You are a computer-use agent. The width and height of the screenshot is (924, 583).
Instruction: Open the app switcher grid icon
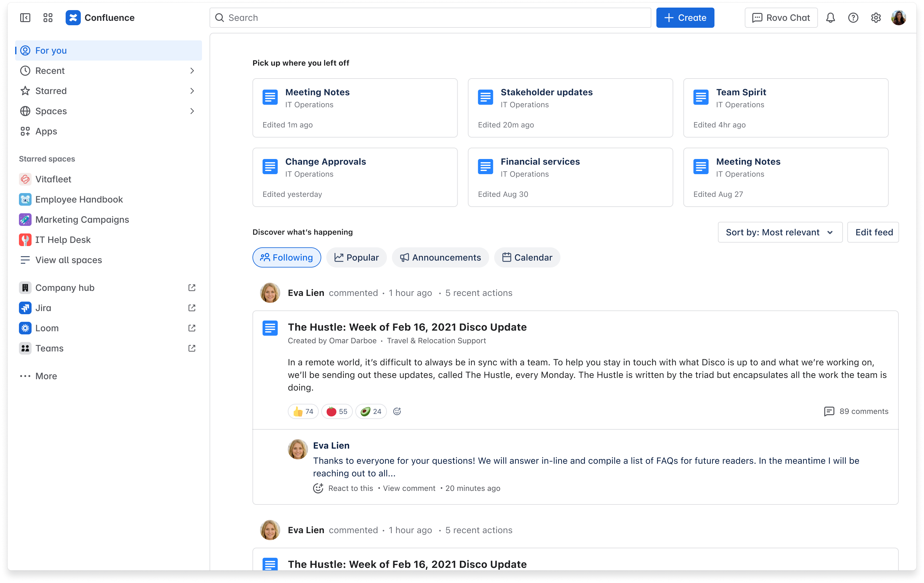click(48, 18)
